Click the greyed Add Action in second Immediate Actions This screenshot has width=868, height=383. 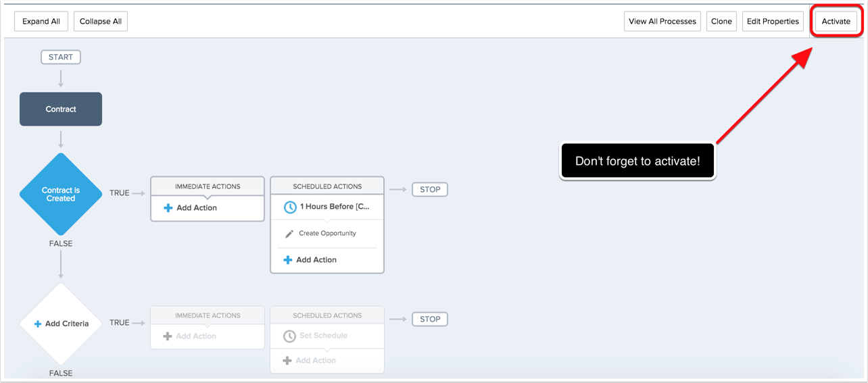coord(196,336)
